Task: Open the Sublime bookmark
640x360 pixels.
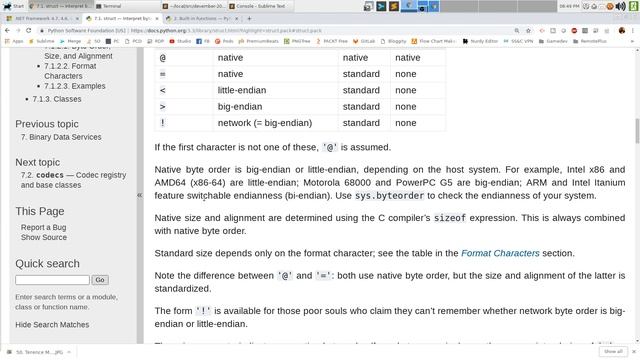Action: pyautogui.click(x=42, y=41)
